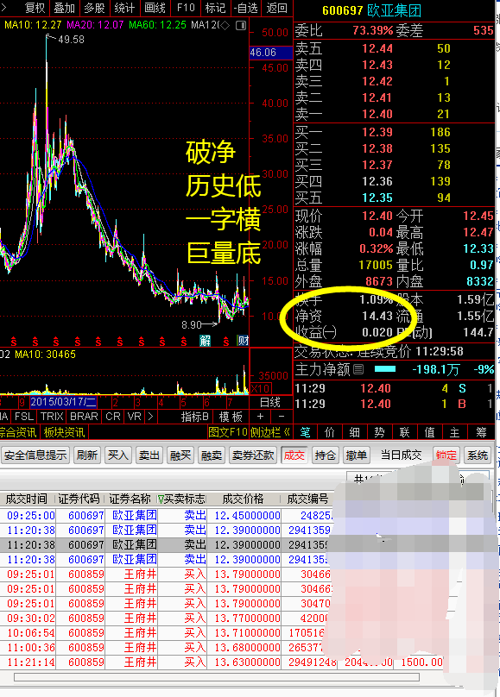Click the 持仓 positions button
Screen dimensions: 500x697
pyautogui.click(x=325, y=455)
